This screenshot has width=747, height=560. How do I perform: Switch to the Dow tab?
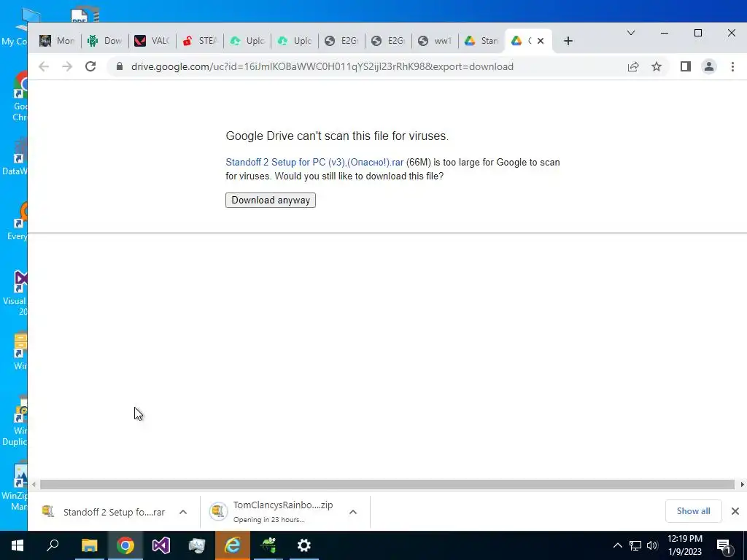[105, 41]
